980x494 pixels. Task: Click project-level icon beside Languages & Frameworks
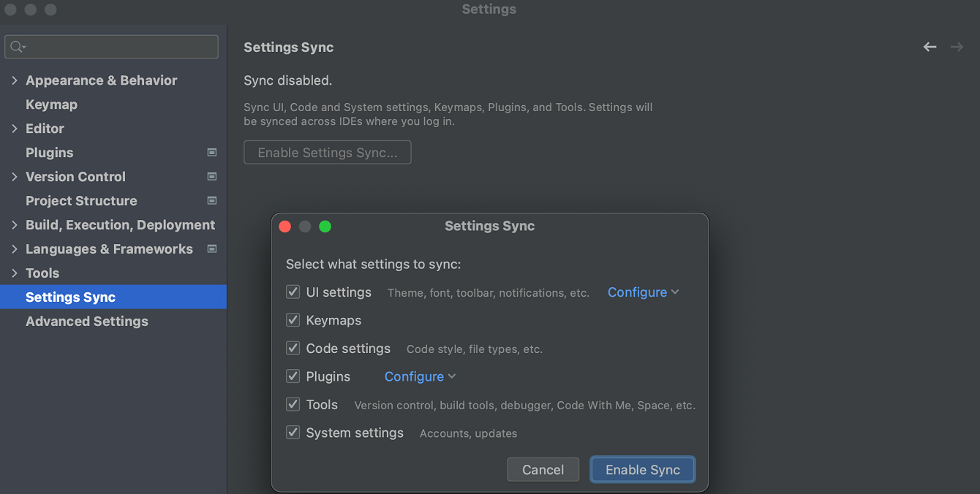[x=212, y=249]
